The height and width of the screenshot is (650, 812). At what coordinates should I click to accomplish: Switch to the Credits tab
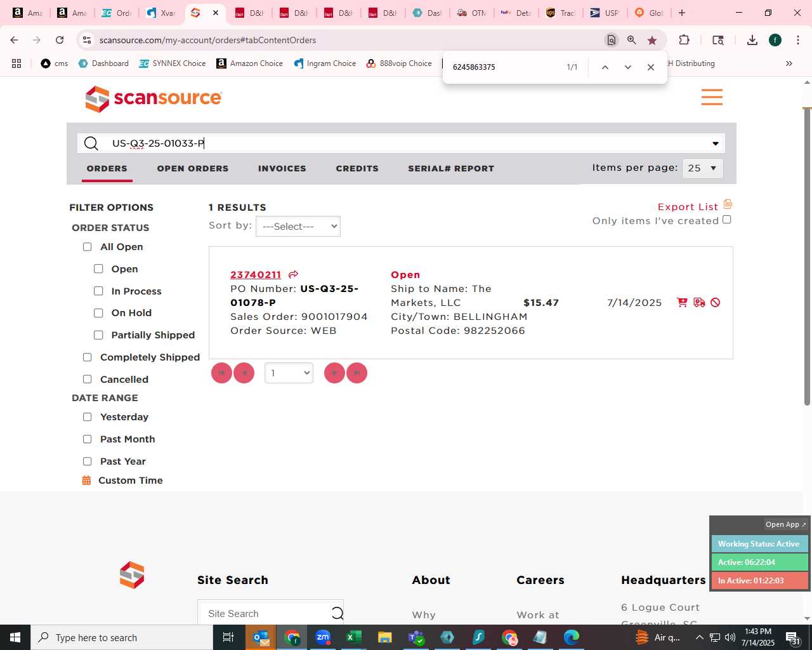point(357,168)
